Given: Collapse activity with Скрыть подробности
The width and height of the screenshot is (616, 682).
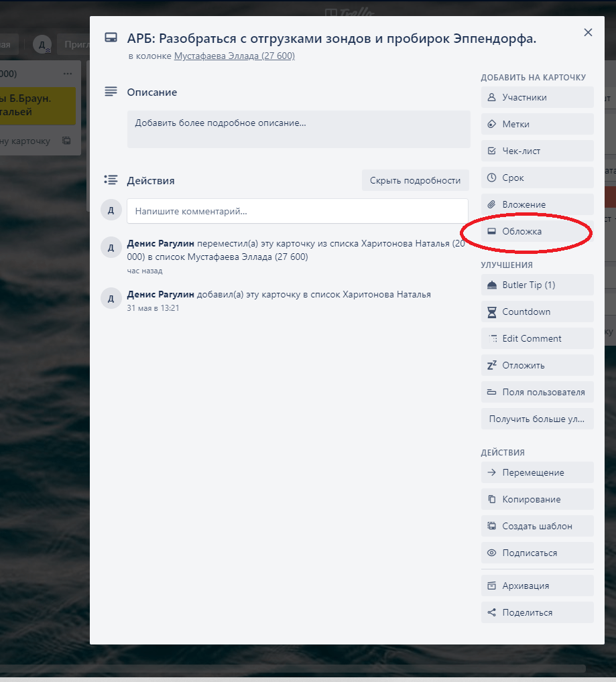Looking at the screenshot, I should click(415, 180).
